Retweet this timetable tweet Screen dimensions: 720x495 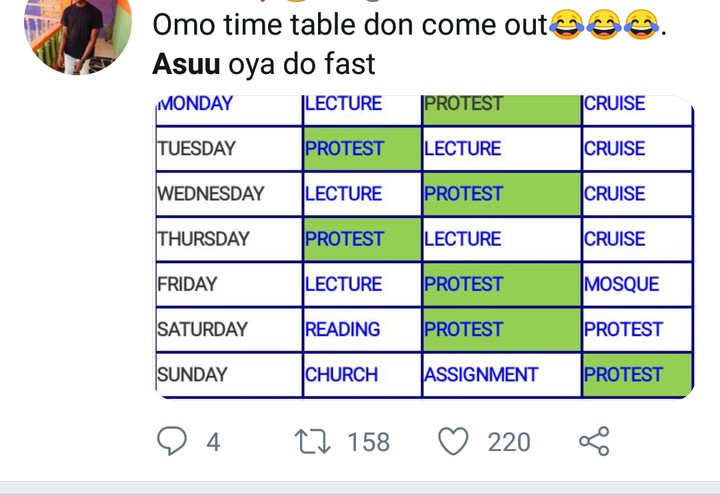pos(318,442)
